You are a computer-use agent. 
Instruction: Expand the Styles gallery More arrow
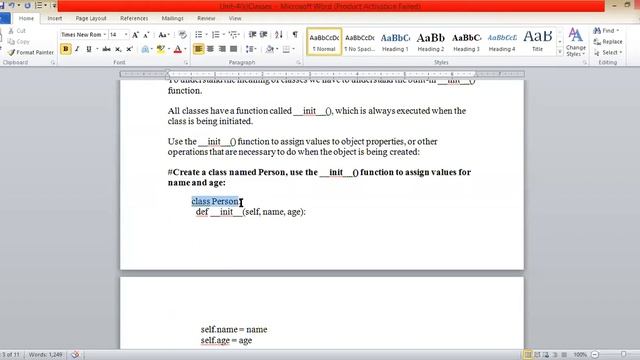[560, 52]
